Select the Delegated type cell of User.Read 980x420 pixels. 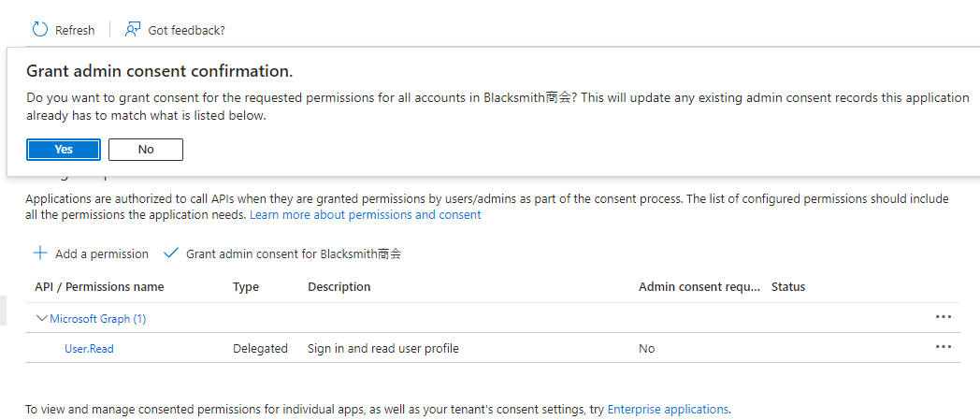(x=260, y=349)
